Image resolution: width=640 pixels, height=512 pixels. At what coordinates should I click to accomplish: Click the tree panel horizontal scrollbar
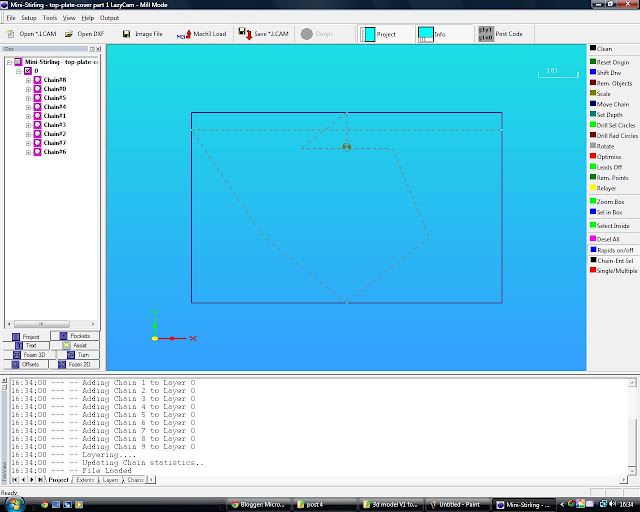(51, 324)
